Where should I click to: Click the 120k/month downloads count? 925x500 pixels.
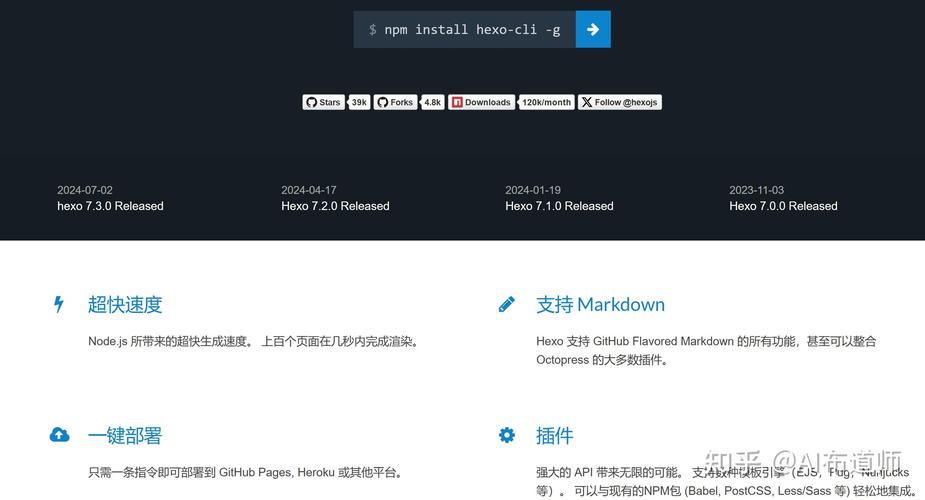click(x=546, y=102)
